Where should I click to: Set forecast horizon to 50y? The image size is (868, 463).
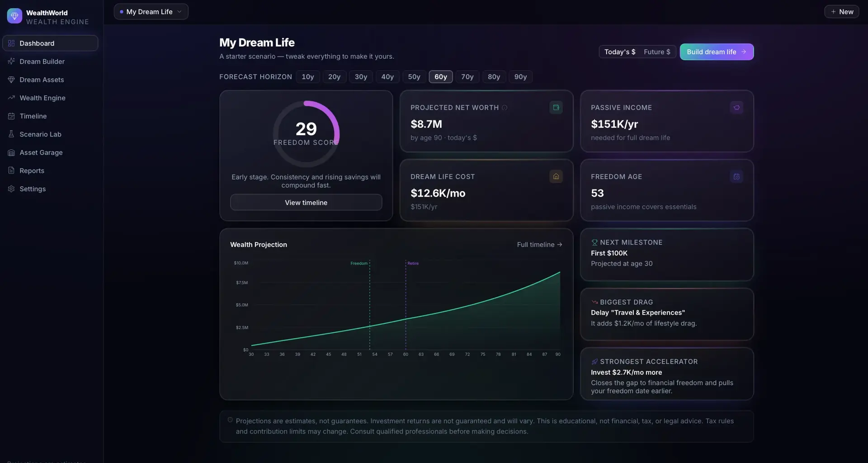point(414,77)
